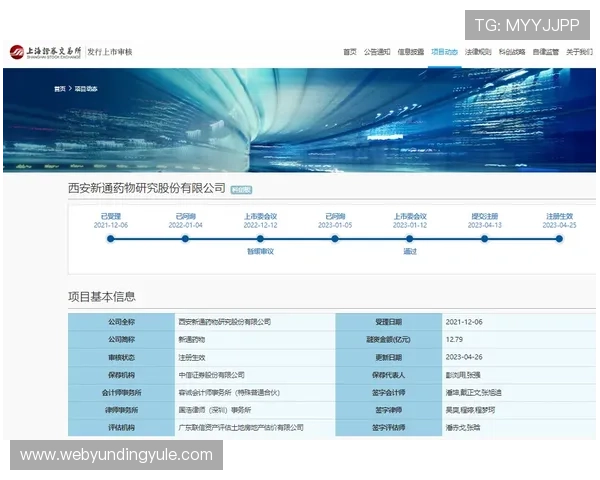
Task: Click the 保荐机构 header cell
Action: pos(121,375)
